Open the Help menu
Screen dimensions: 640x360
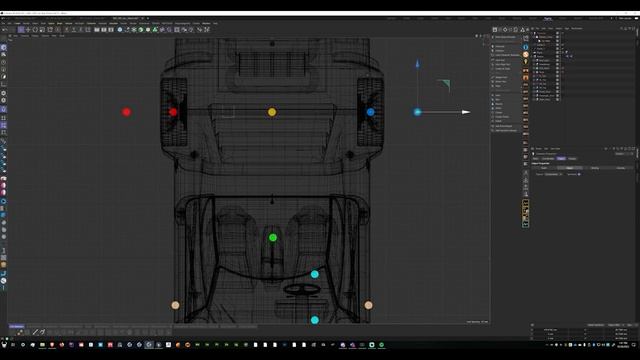tap(216, 23)
